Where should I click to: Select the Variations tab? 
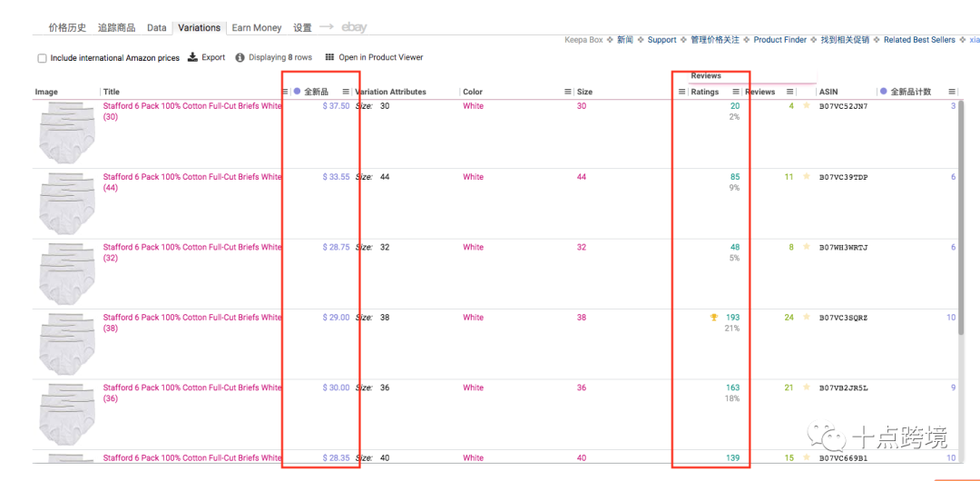pyautogui.click(x=199, y=27)
